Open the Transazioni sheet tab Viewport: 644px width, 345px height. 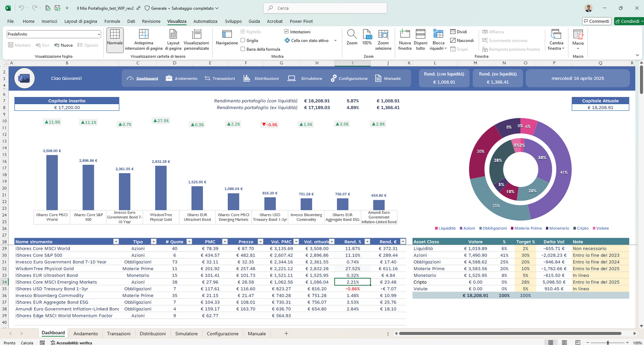(119, 333)
